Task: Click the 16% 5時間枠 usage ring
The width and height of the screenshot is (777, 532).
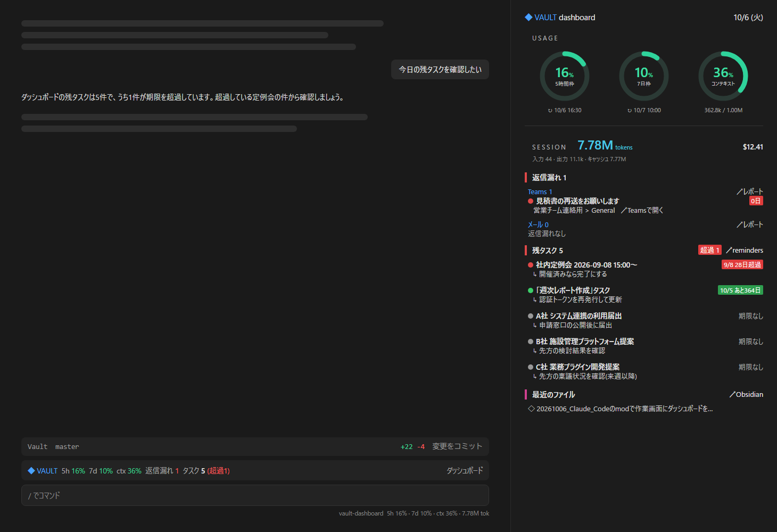Action: [565, 76]
